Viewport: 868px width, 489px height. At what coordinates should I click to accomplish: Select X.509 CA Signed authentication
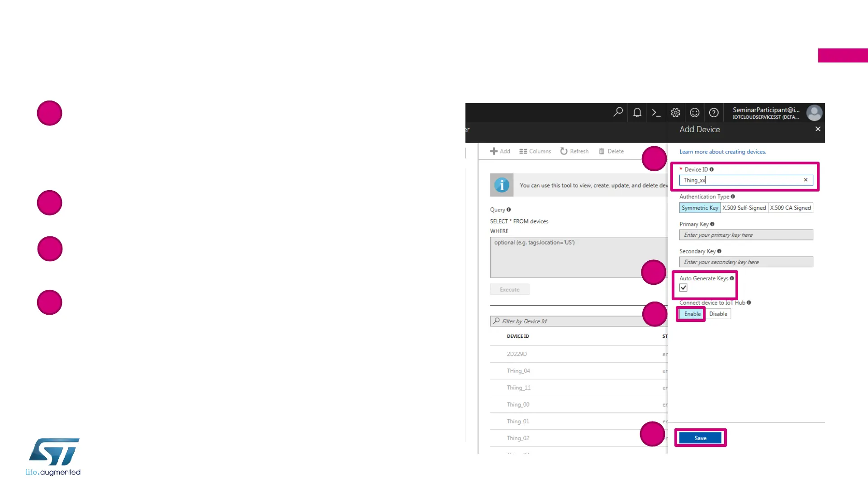(790, 208)
